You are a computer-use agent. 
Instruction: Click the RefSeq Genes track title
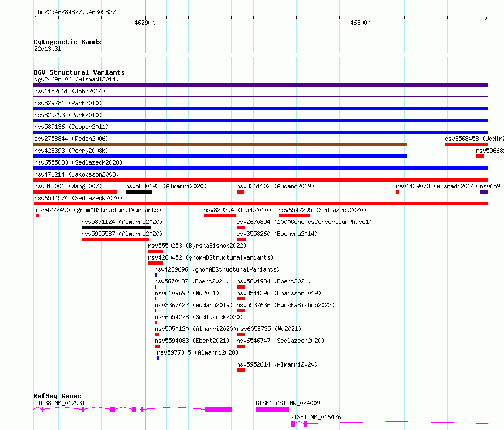click(57, 396)
